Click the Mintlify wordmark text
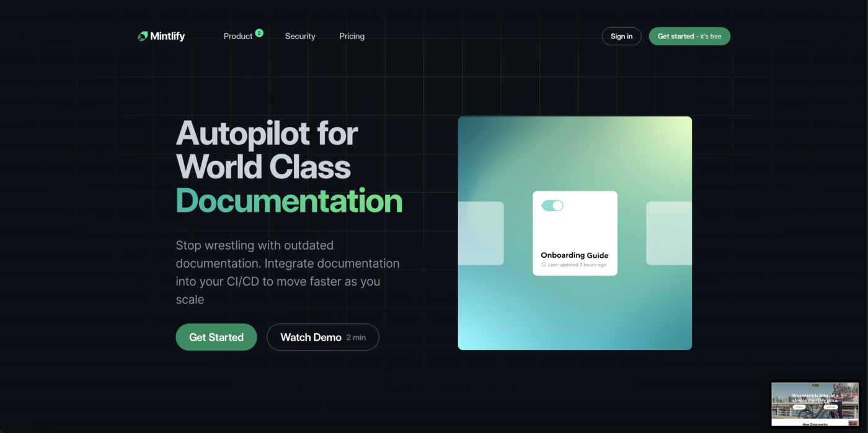Screen dimensions: 868x433 coord(167,37)
